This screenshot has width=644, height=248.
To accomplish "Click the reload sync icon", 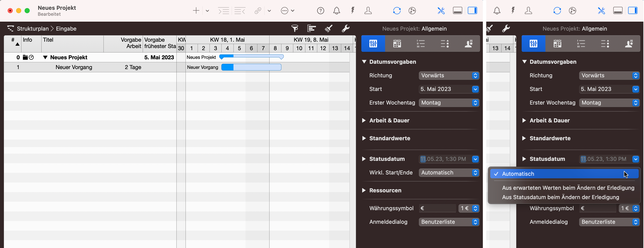I will point(397,11).
